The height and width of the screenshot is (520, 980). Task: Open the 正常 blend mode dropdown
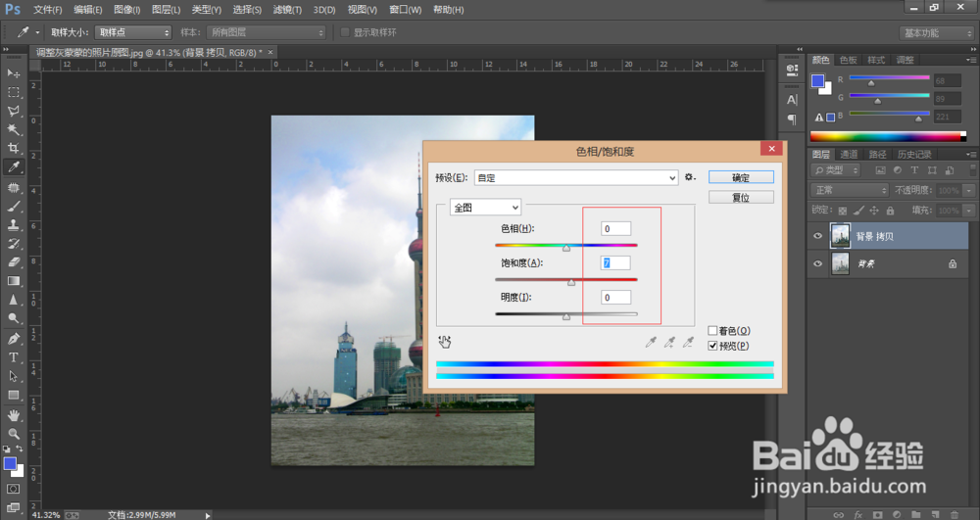pos(850,190)
